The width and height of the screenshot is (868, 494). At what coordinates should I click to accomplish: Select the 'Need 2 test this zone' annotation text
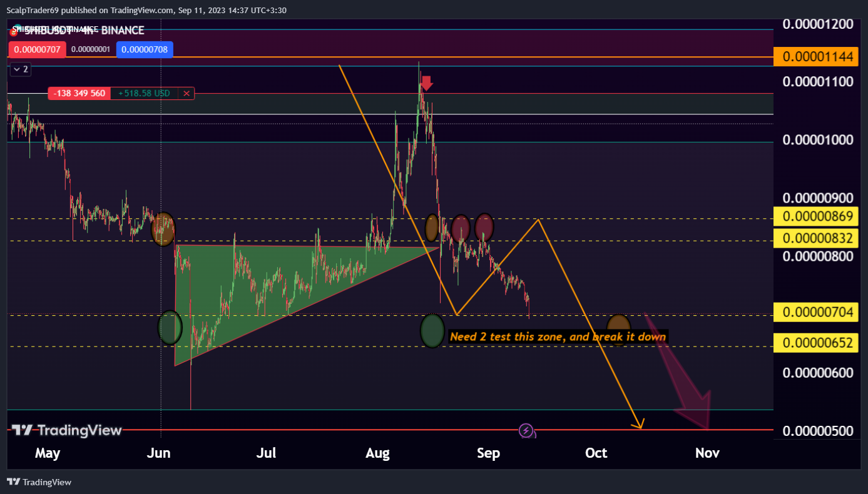pyautogui.click(x=558, y=336)
